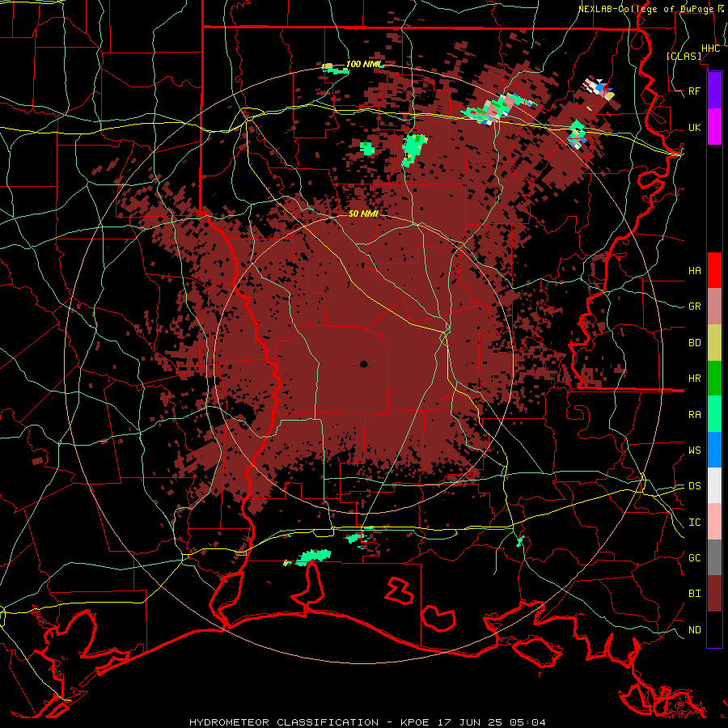Click the UK legend label

pos(694,127)
